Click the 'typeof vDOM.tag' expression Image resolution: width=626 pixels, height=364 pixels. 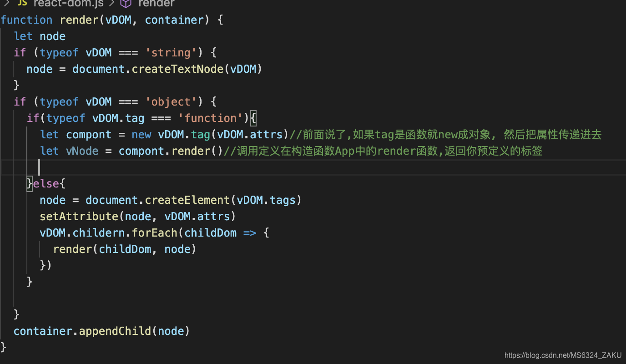(95, 118)
